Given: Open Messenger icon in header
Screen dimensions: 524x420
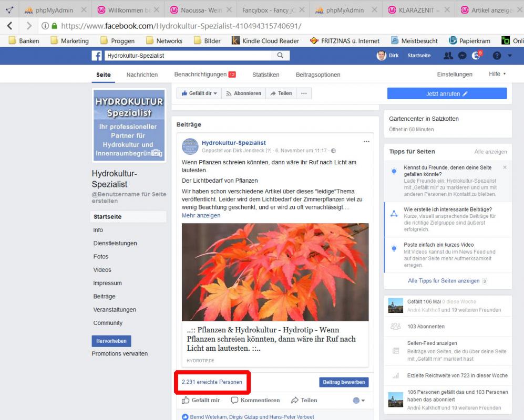Looking at the screenshot, I should (x=462, y=56).
